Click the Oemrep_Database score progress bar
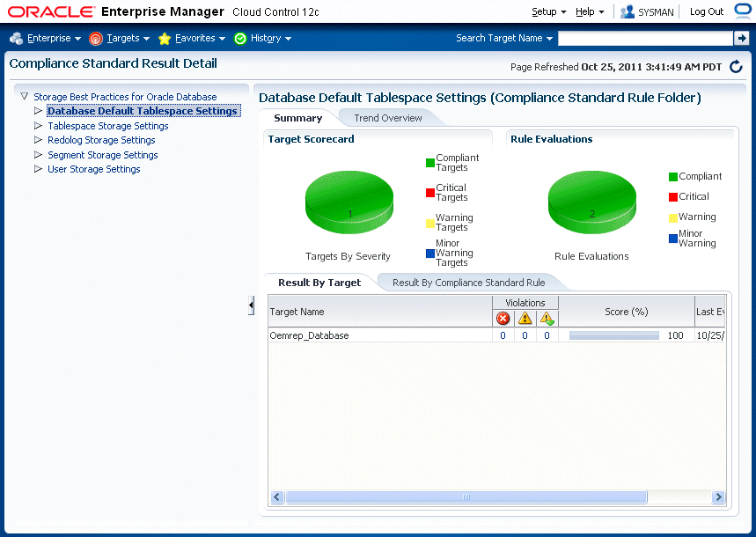The width and height of the screenshot is (756, 537). 613,335
